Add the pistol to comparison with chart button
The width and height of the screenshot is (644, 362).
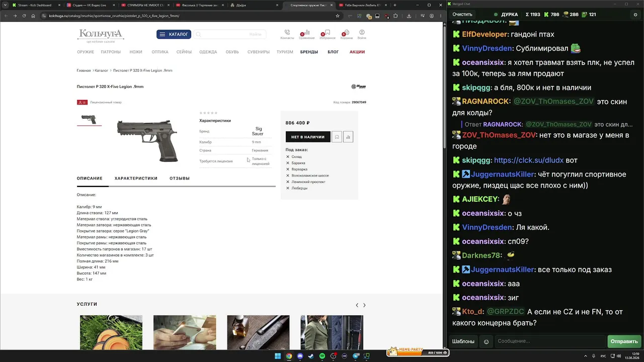(348, 137)
